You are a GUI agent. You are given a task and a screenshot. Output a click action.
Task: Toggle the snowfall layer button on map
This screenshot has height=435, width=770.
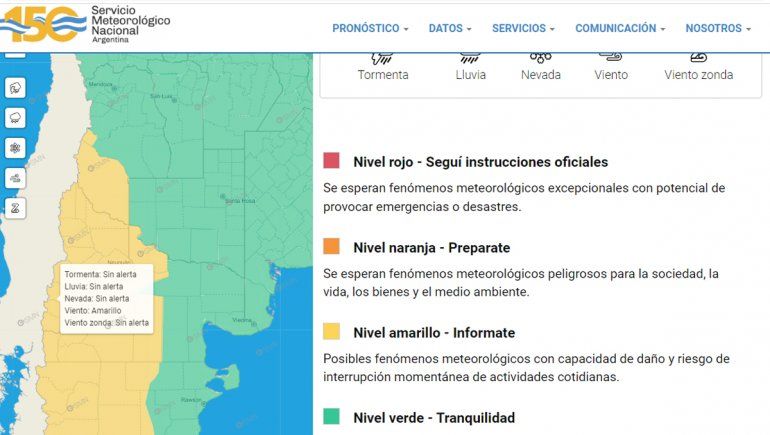15,148
